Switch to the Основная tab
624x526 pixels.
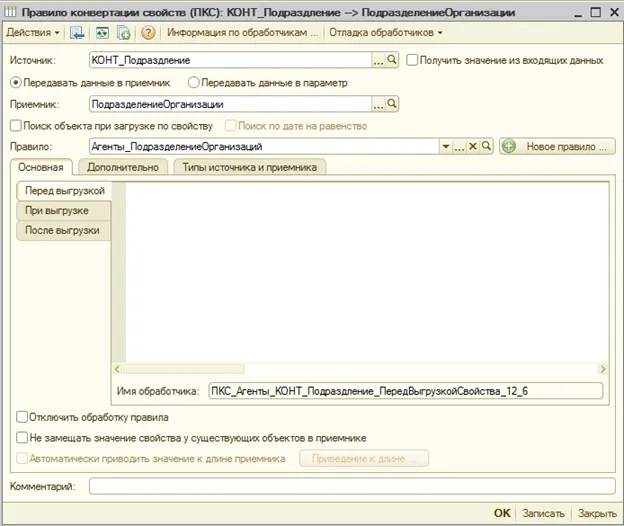coord(41,167)
